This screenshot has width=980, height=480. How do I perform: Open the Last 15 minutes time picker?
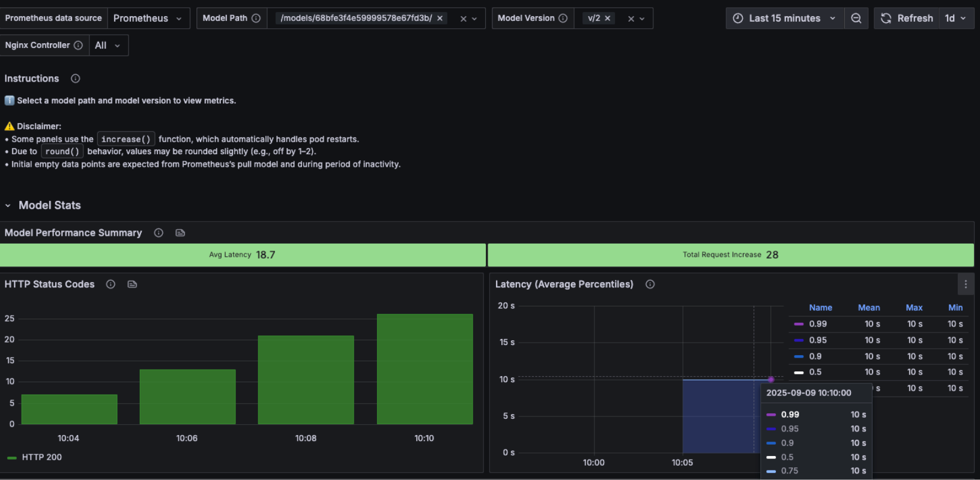tap(784, 19)
